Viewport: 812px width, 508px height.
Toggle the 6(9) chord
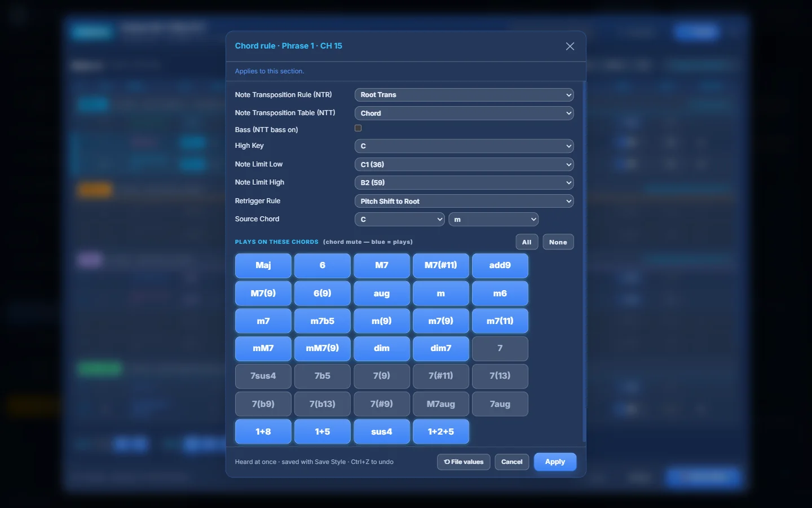click(x=323, y=294)
